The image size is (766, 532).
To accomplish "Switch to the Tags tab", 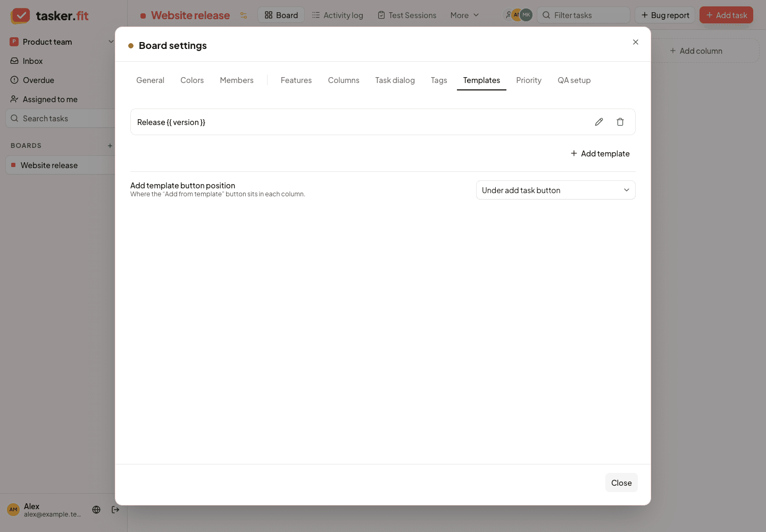I will [439, 80].
